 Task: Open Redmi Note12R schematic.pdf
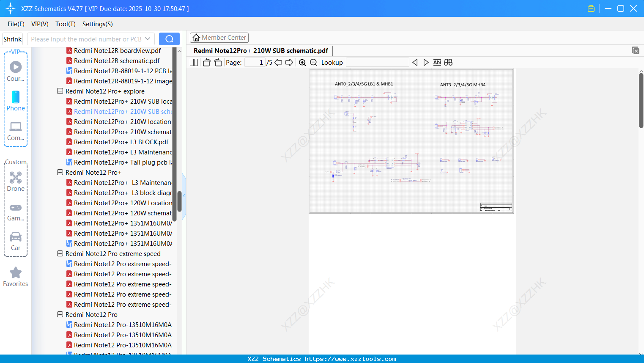[x=117, y=61]
